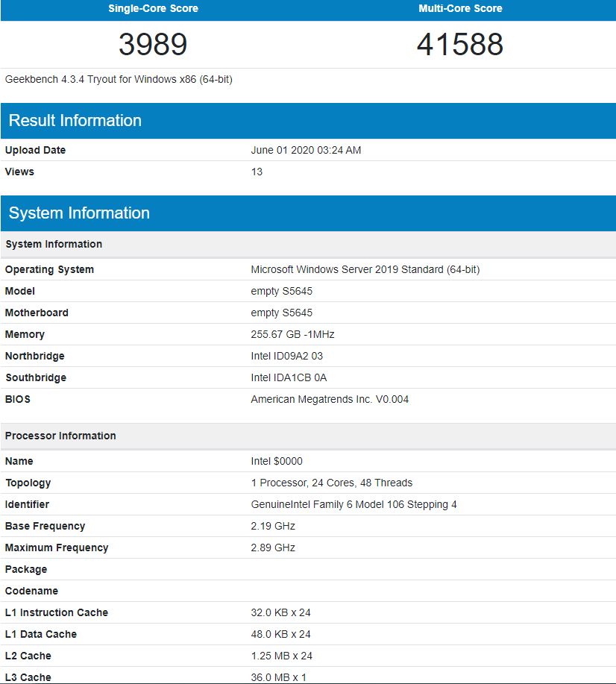Click the Base Frequency value 2.19 GHz
This screenshot has width=616, height=684.
click(x=273, y=526)
